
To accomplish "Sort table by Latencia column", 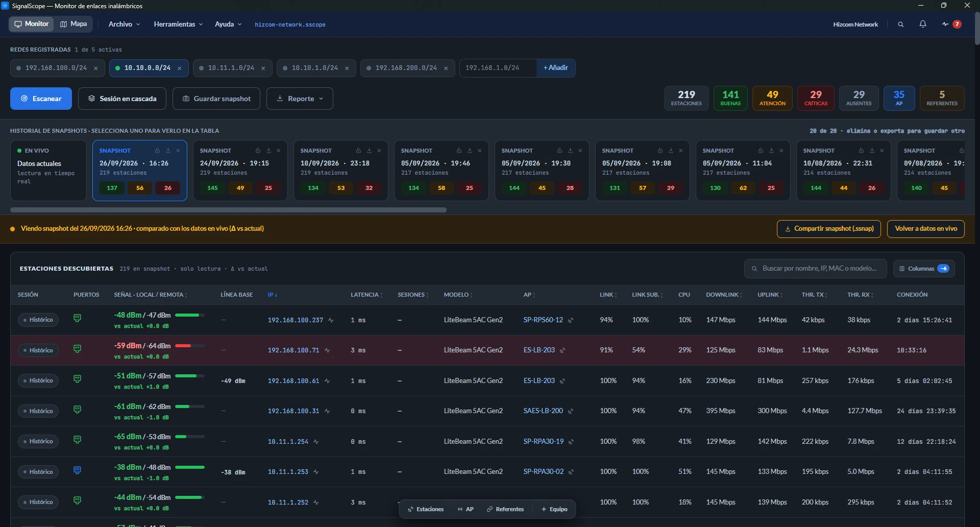I will coord(366,295).
